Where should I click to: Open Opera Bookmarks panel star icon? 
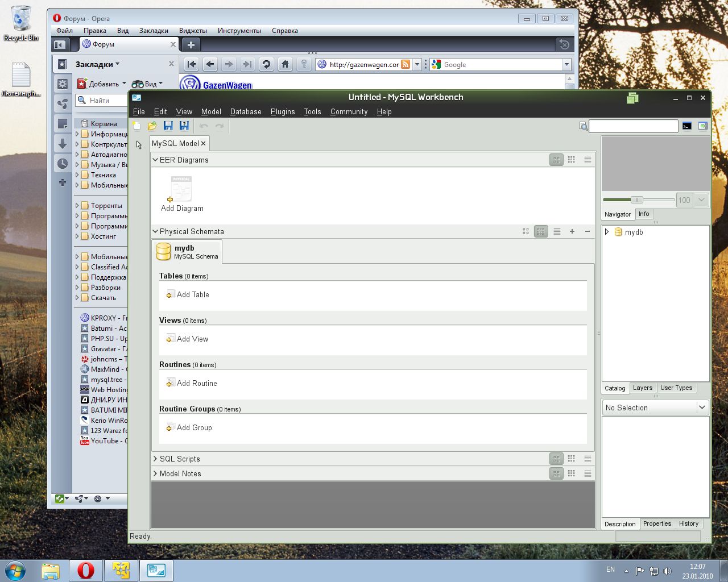(x=63, y=64)
